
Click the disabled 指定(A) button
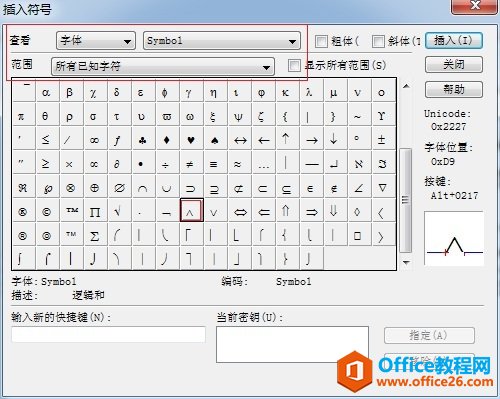point(429,335)
